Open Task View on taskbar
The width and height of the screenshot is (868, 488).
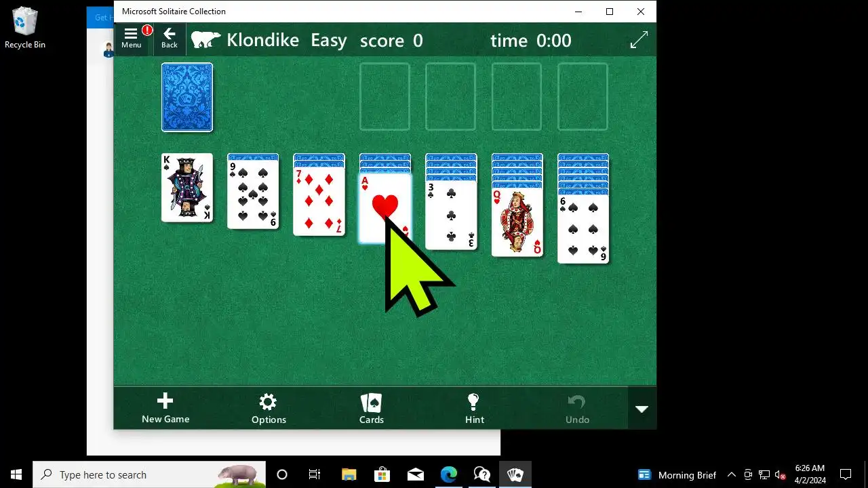(315, 474)
